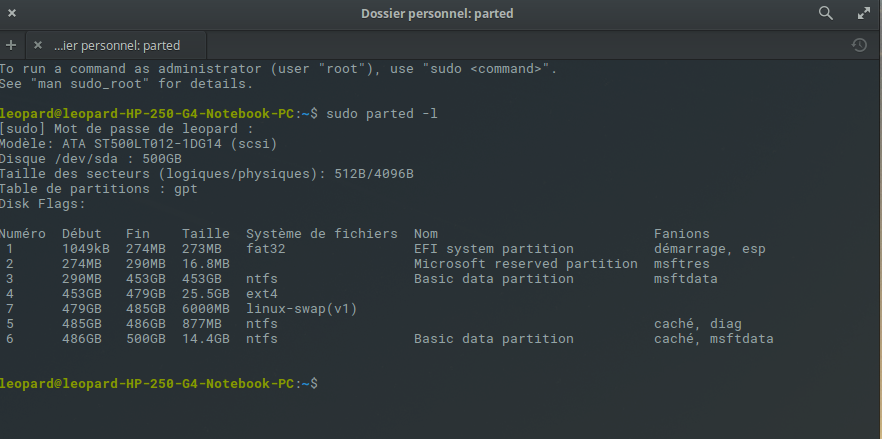The height and width of the screenshot is (439, 882).
Task: Open the terminal search (magnifier icon)
Action: click(x=826, y=13)
